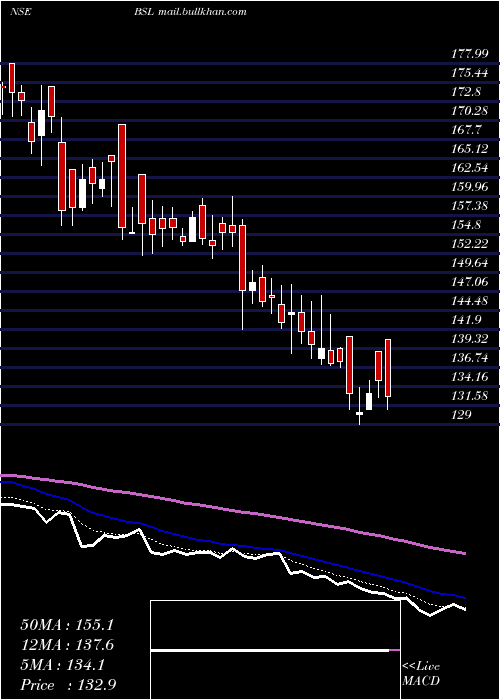500x700 pixels.
Task: Click the pink 50MA line's right end
Action: tap(464, 554)
